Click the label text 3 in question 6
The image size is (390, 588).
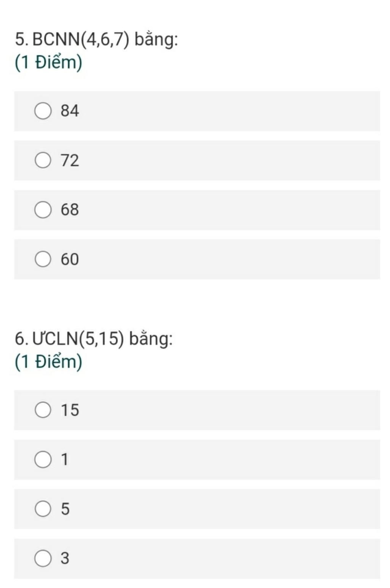point(65,558)
